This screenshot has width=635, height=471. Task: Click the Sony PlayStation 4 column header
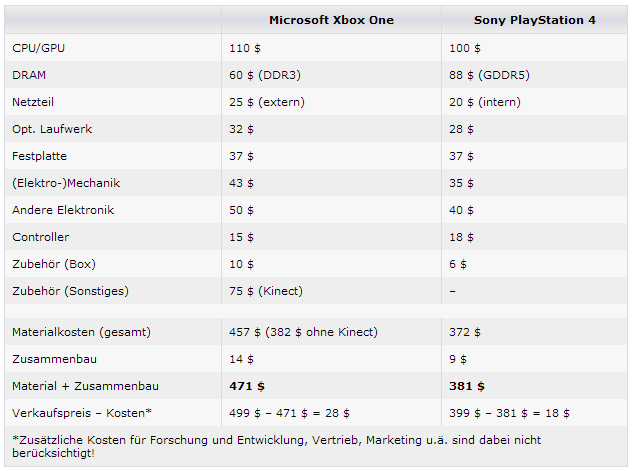pos(535,20)
